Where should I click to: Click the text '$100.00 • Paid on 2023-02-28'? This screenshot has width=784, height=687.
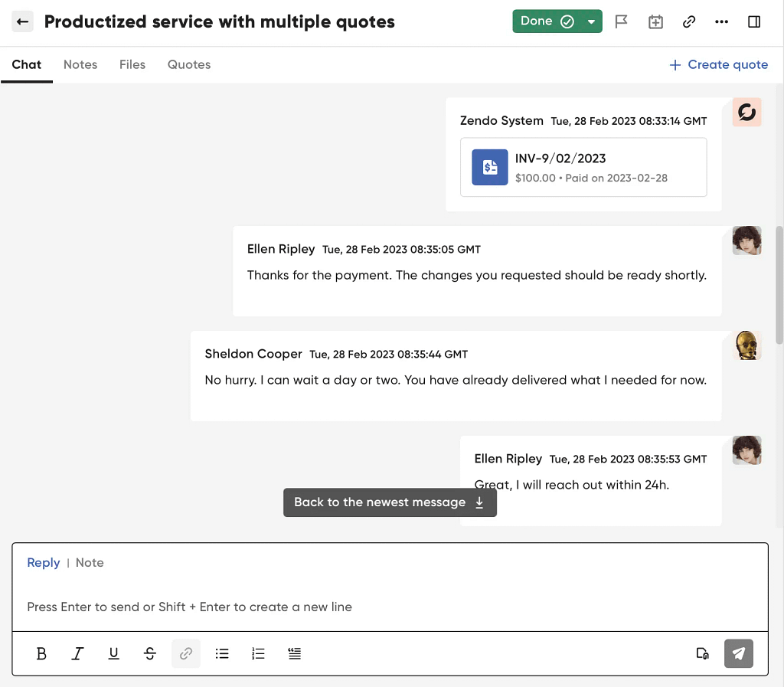(x=592, y=178)
